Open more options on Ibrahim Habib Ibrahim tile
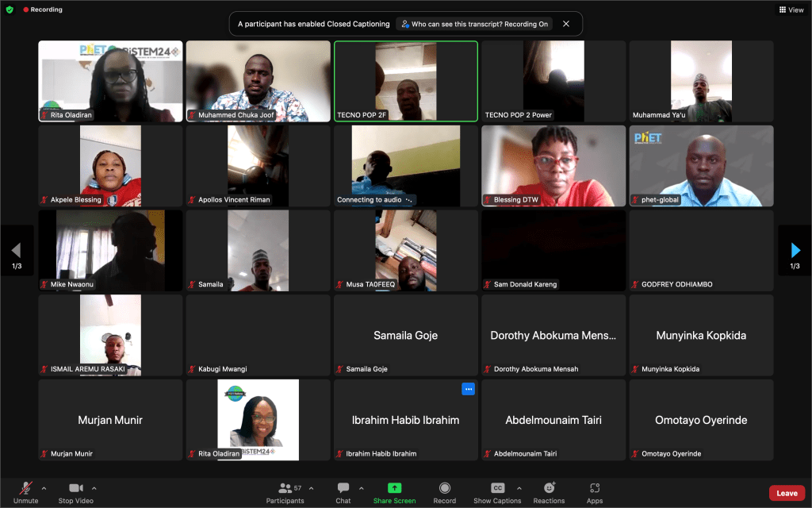This screenshot has height=508, width=812. [x=468, y=389]
